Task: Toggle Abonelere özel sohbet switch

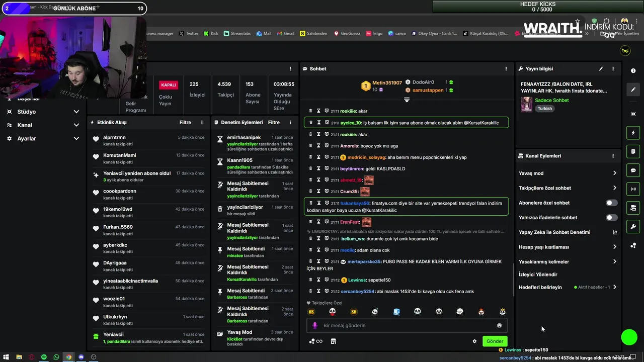Action: (x=611, y=203)
